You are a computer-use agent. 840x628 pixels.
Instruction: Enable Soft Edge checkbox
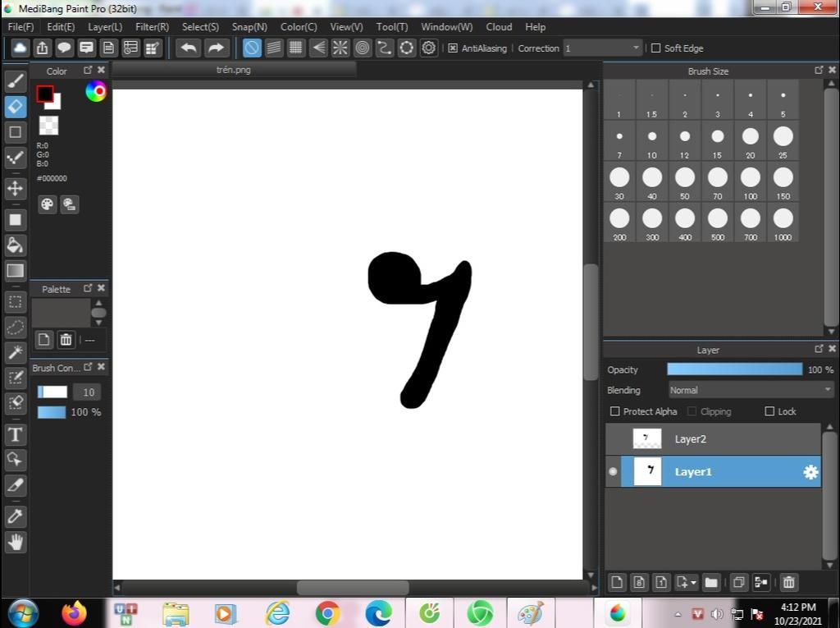(655, 48)
